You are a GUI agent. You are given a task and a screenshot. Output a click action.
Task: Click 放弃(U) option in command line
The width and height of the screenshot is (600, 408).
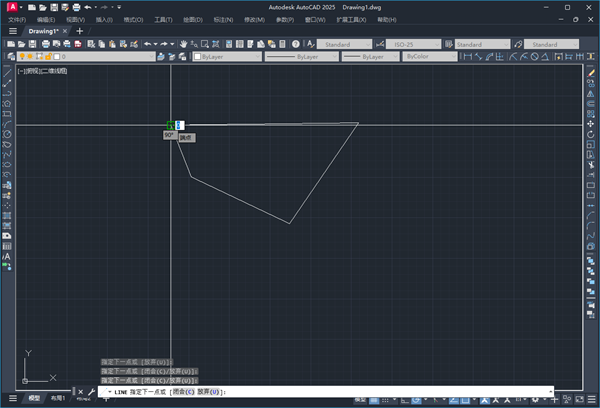coord(209,392)
